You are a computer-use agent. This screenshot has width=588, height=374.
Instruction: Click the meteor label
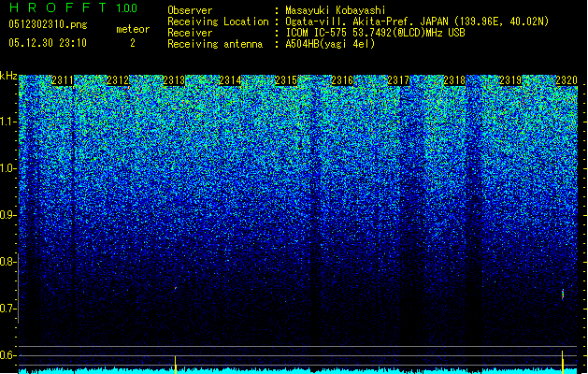coord(133,29)
